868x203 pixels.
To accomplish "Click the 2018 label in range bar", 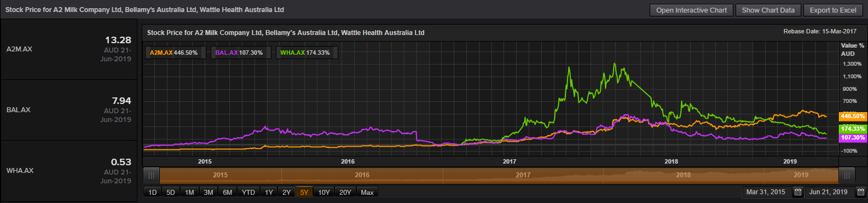I will pyautogui.click(x=683, y=175).
